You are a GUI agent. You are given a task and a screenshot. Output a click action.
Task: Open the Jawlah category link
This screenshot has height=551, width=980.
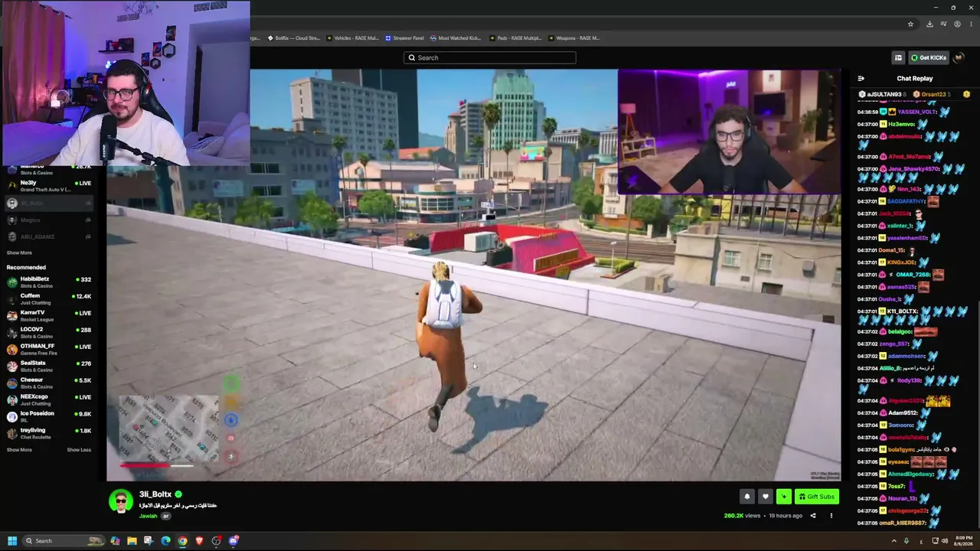148,516
